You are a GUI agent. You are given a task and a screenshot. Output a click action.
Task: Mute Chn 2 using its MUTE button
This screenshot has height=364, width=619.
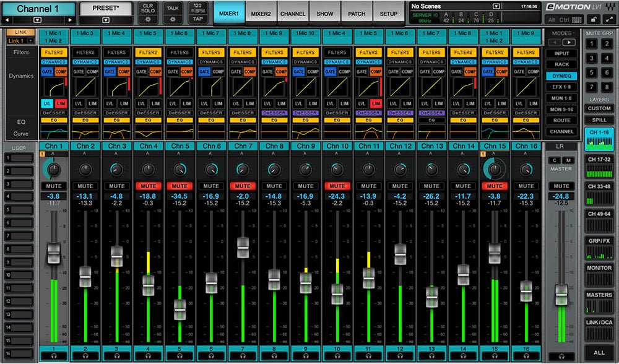point(85,186)
